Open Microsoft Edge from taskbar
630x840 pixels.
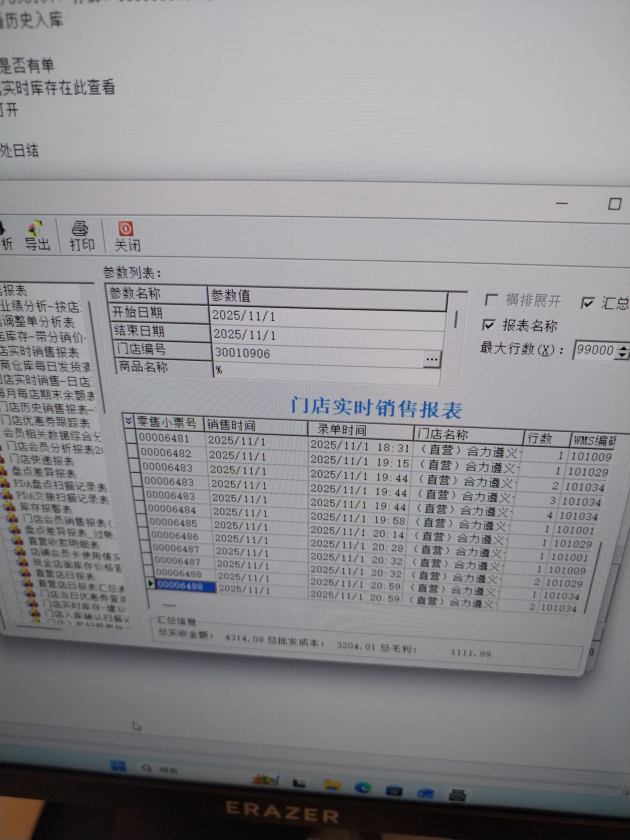(363, 787)
